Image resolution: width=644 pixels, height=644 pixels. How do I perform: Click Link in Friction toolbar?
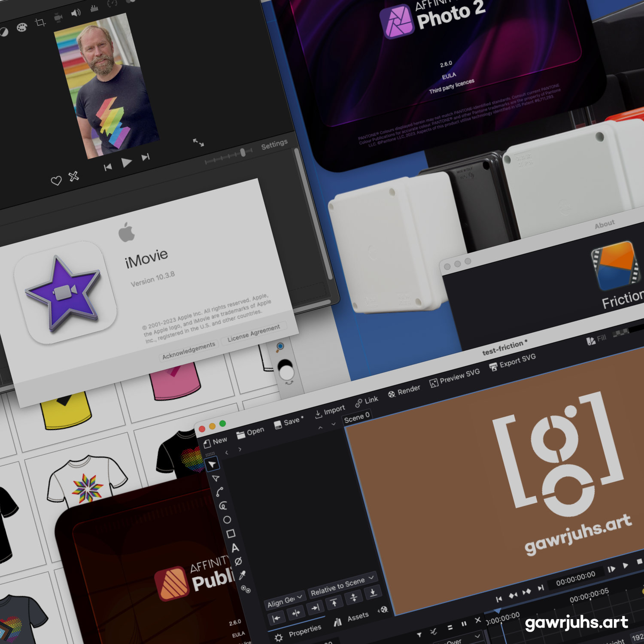click(x=367, y=401)
